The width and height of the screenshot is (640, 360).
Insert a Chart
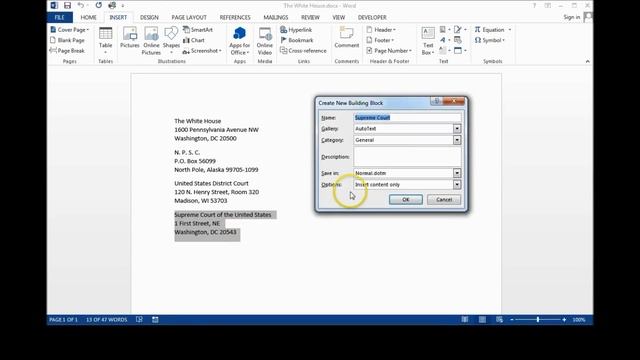tap(193, 40)
